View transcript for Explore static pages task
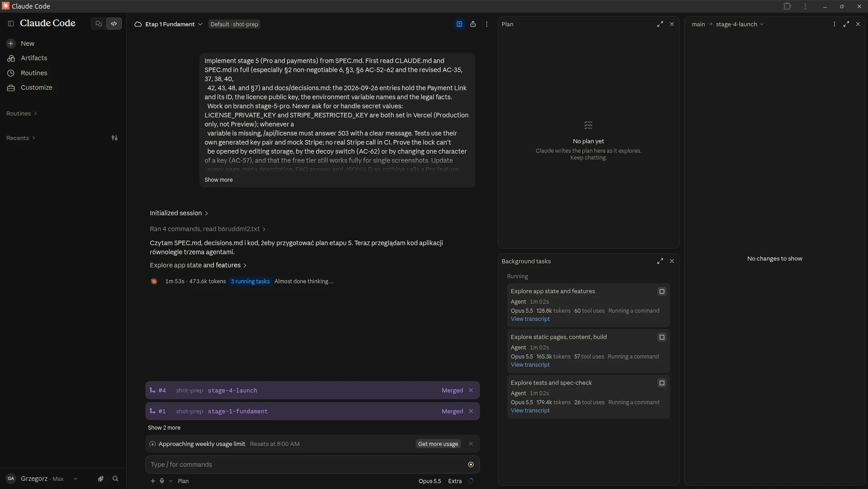Image resolution: width=868 pixels, height=489 pixels. (530, 365)
